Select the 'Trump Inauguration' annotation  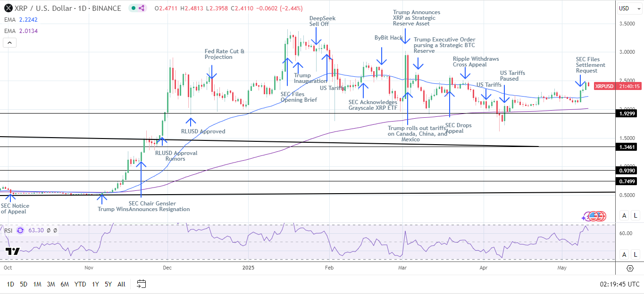tap(310, 78)
